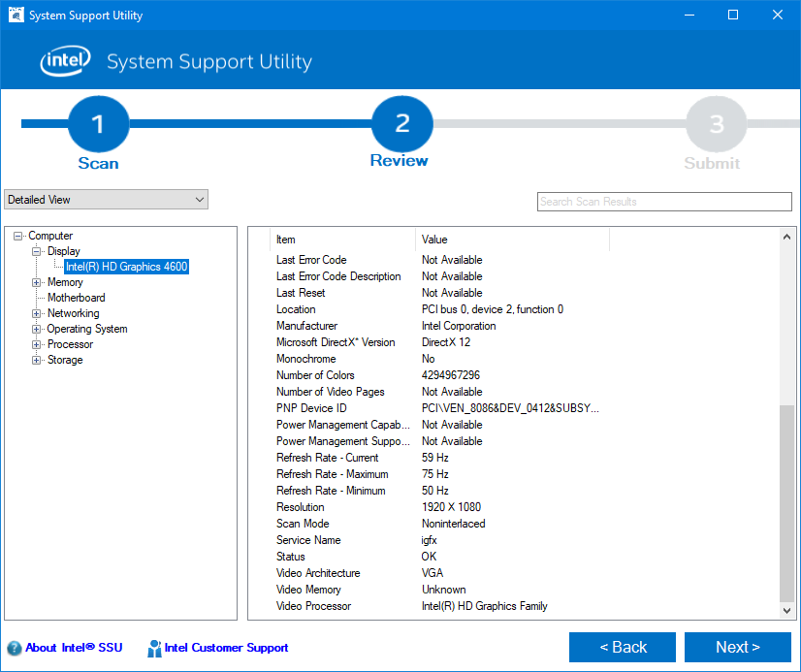
Task: Click the Noninterlaced scan mode value
Action: (454, 524)
